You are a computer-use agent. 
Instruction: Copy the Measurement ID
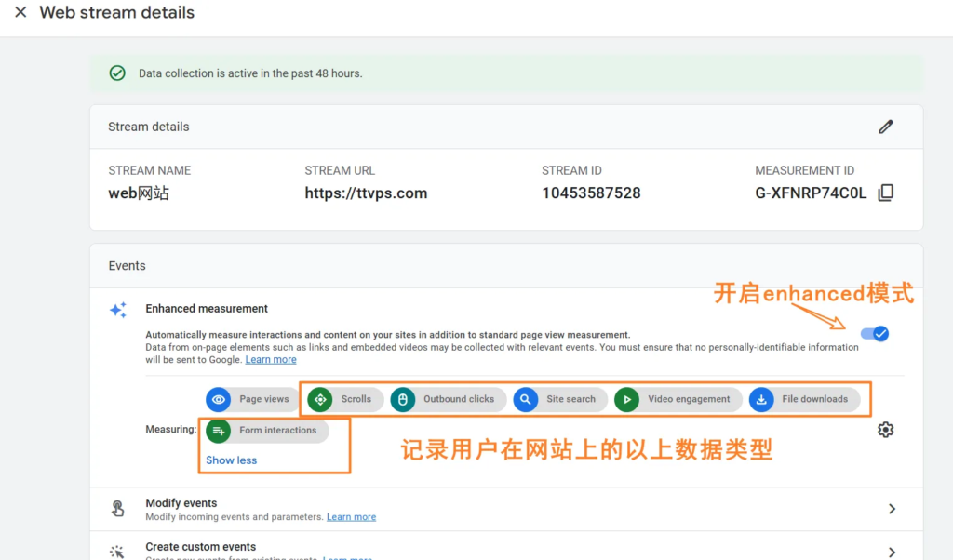[886, 193]
